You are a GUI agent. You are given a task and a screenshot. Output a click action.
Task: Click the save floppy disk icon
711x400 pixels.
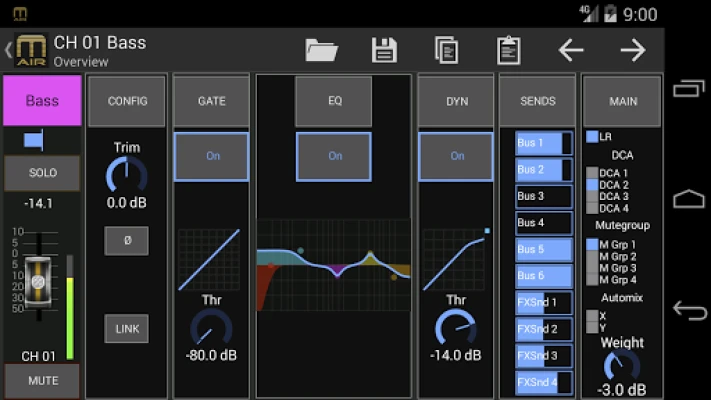(384, 50)
